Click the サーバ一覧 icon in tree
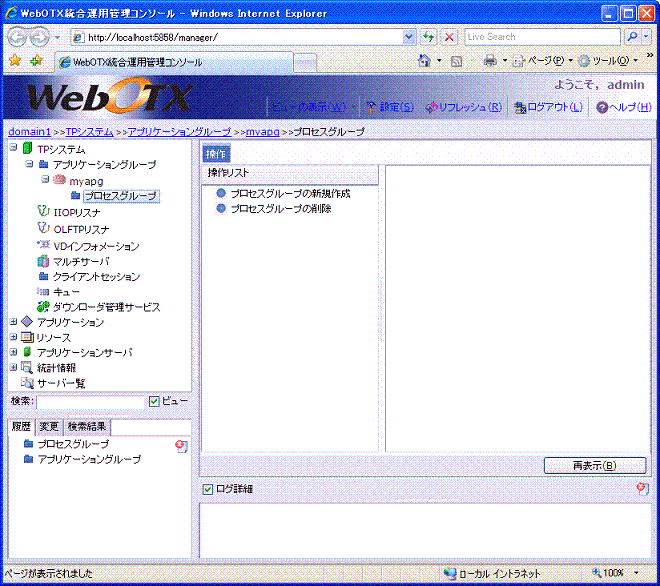Viewport: 660px width, 586px height. click(x=27, y=383)
